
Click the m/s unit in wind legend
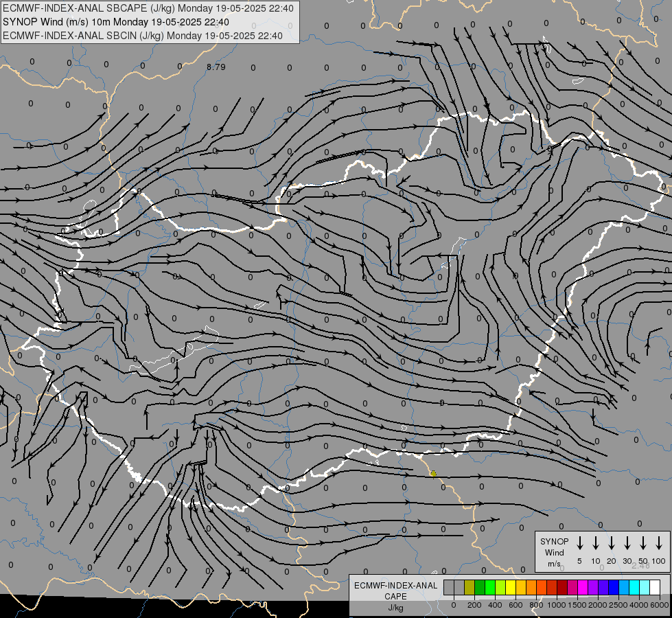[554, 564]
